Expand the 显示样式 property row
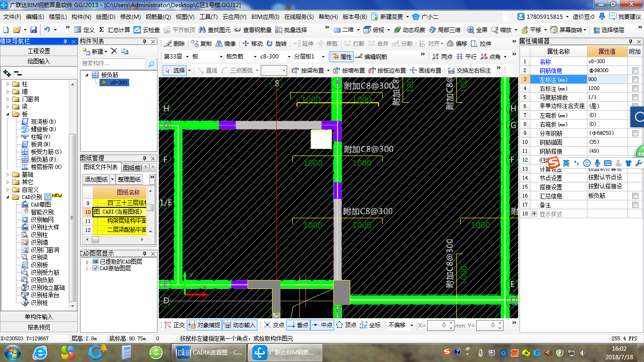Image resolution: width=644 pixels, height=362 pixels. click(534, 214)
